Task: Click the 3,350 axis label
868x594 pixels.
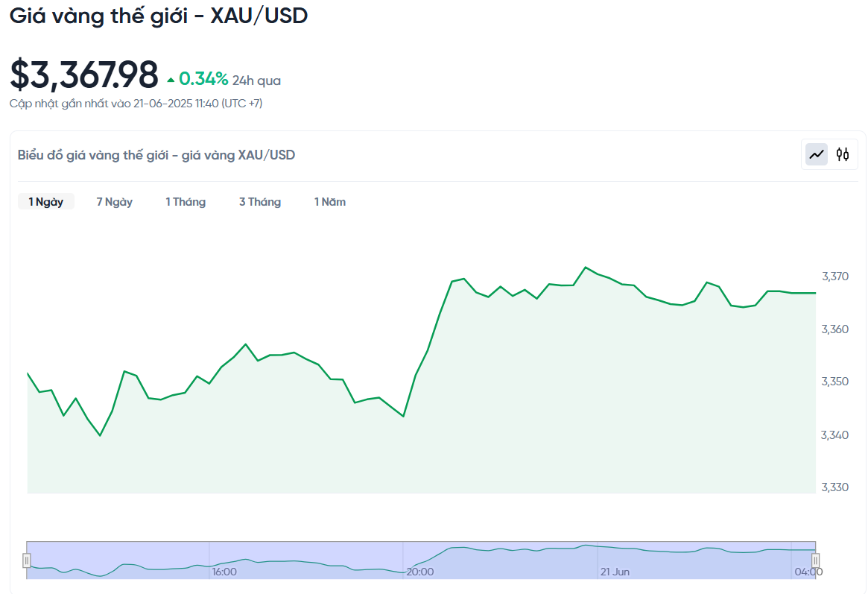Action: click(834, 382)
